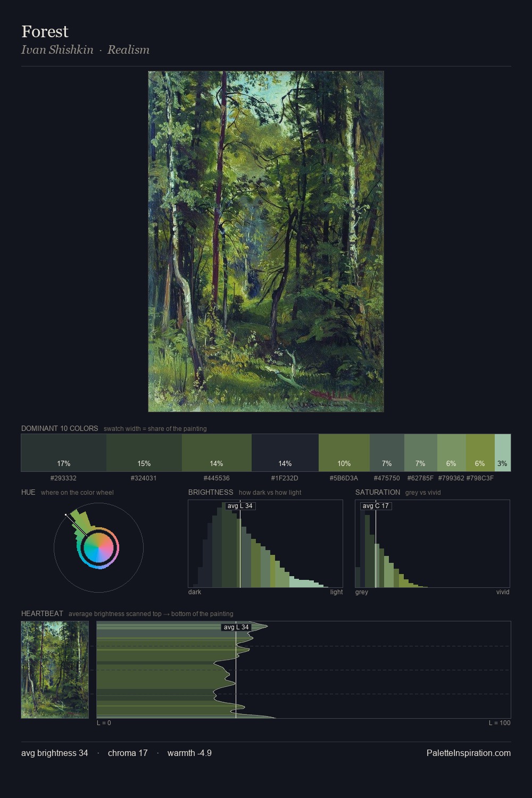This screenshot has height=798, width=532.
Task: Click the brightness histogram chart
Action: [265, 544]
